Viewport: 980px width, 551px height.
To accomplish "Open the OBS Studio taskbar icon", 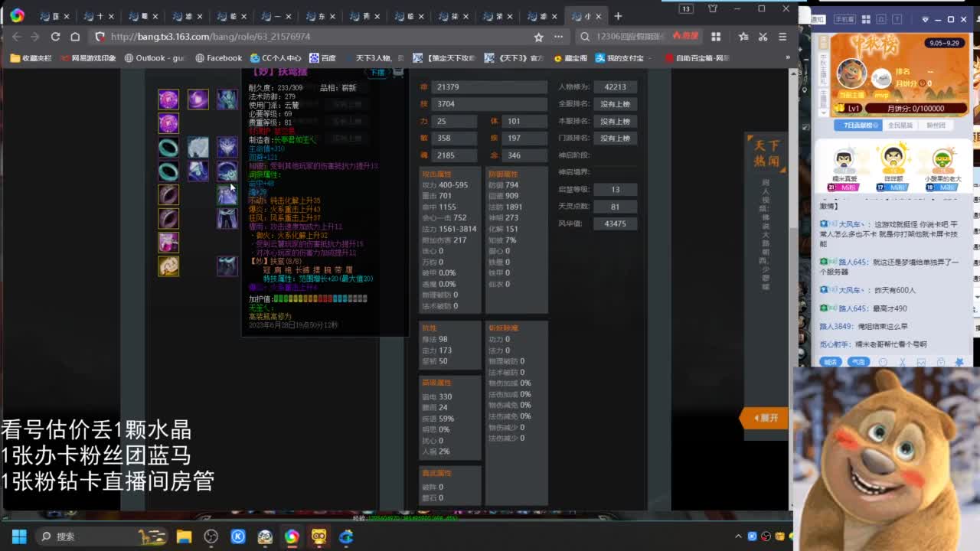I will (211, 536).
